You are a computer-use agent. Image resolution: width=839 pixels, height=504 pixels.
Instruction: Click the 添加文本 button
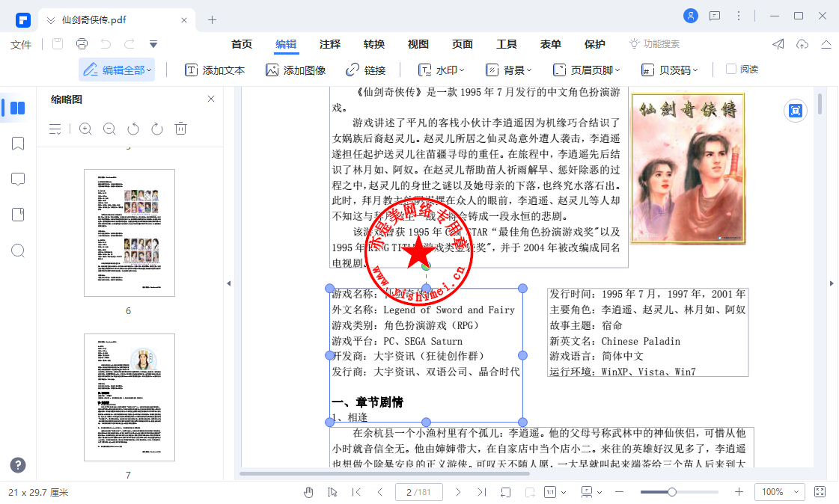pyautogui.click(x=215, y=70)
